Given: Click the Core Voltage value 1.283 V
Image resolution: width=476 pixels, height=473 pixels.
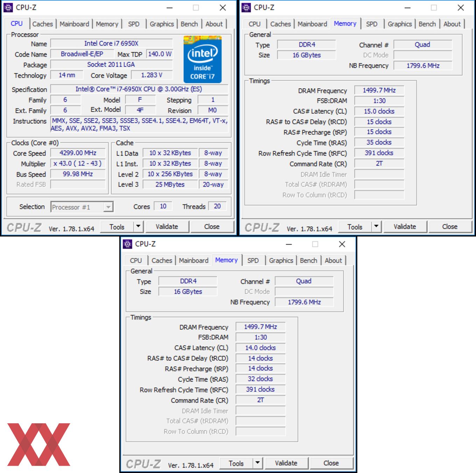Looking at the screenshot, I should click(152, 75).
